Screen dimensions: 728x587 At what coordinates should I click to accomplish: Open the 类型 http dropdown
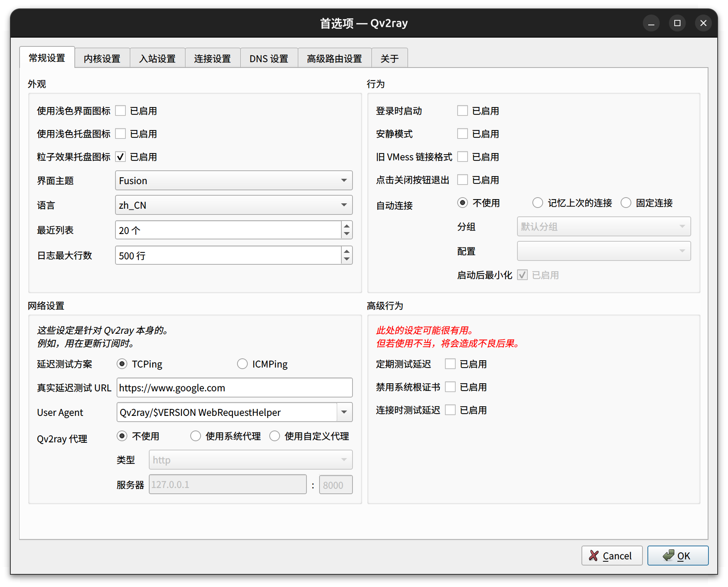(x=250, y=460)
